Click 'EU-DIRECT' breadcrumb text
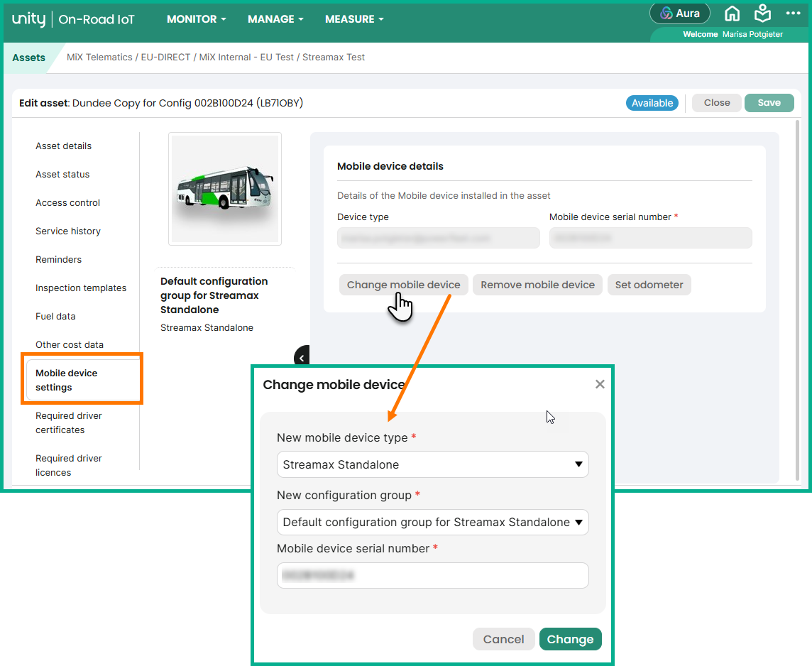This screenshot has width=812, height=666. 165,58
